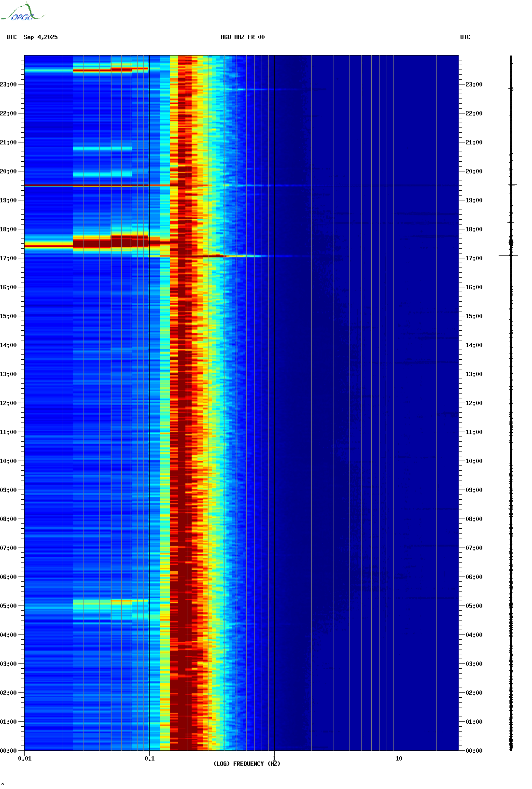Click the 20:00 label on left time axis
532x789 pixels.
coord(8,171)
